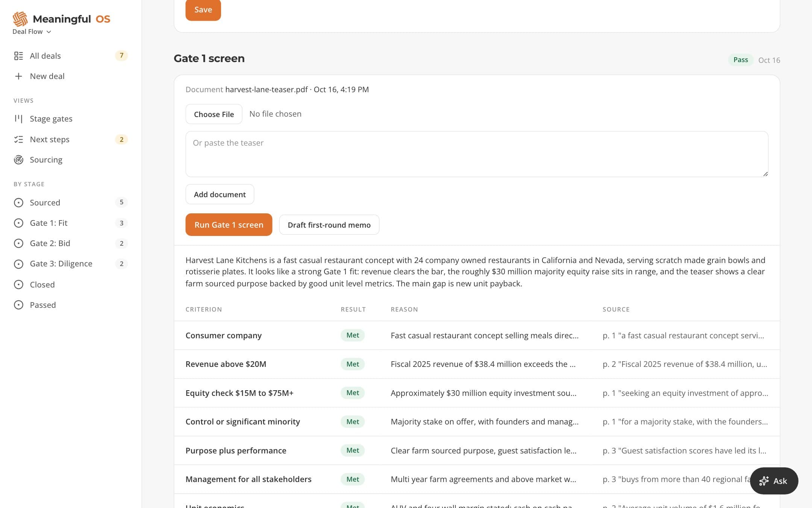Click Management for all stakeholders criterion
Screen dimensions: 812x508
coord(248,479)
